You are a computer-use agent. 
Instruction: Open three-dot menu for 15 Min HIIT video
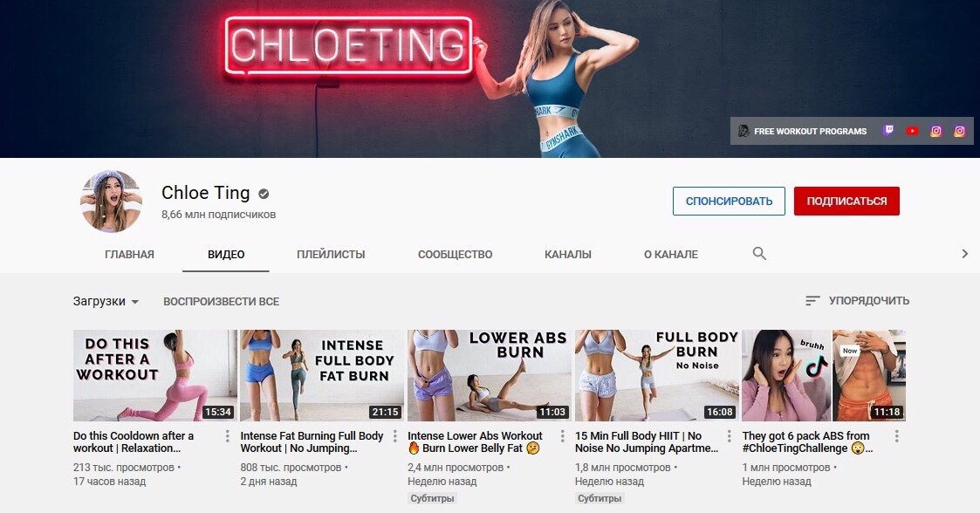(x=729, y=436)
